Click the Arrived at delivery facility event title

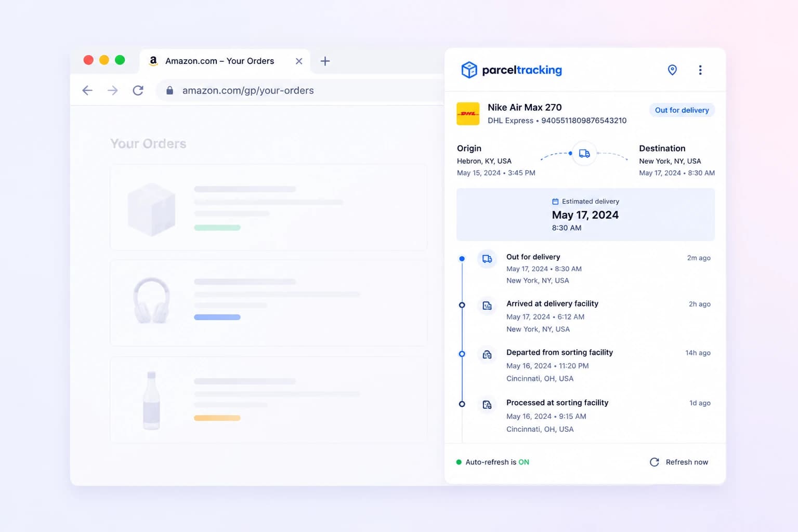(x=552, y=303)
